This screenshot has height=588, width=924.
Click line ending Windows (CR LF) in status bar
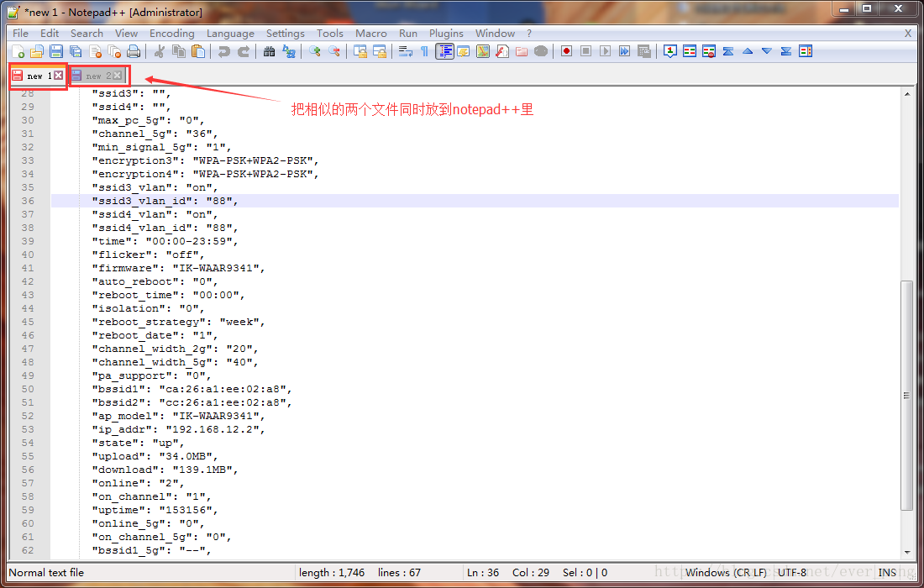click(726, 572)
